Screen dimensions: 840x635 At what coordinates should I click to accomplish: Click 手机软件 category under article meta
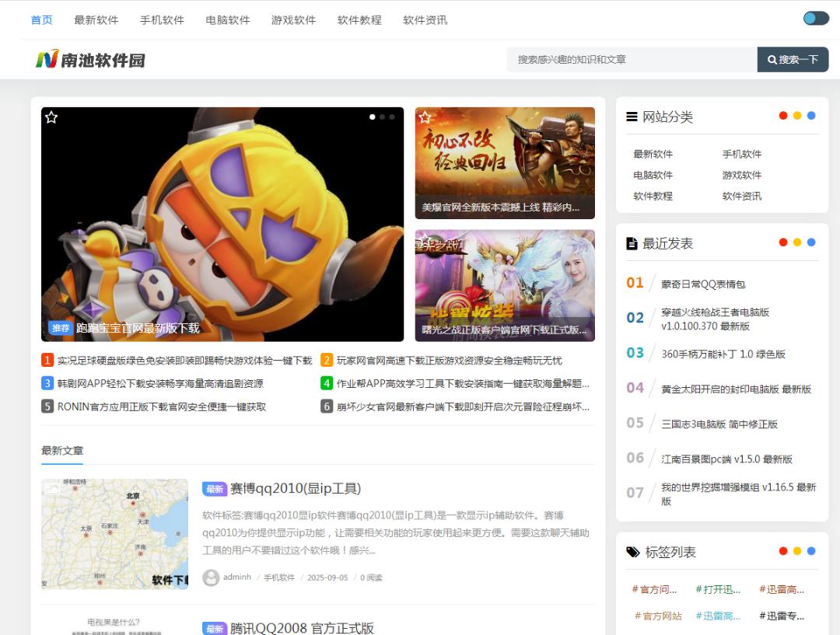279,577
